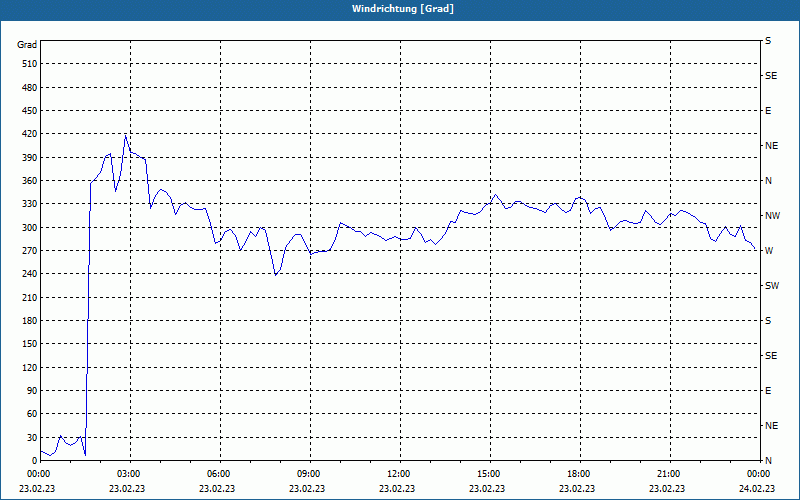The width and height of the screenshot is (800, 500).
Task: Click the N compass label level with 360
Action: [768, 181]
